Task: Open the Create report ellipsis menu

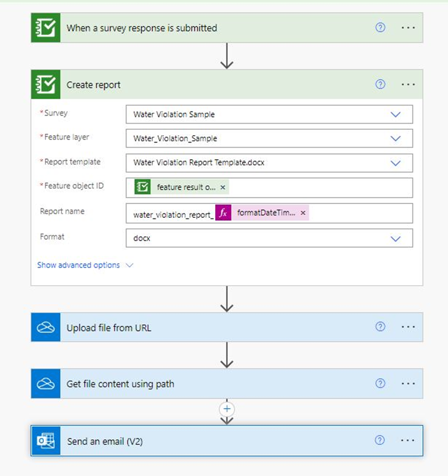Action: (408, 85)
